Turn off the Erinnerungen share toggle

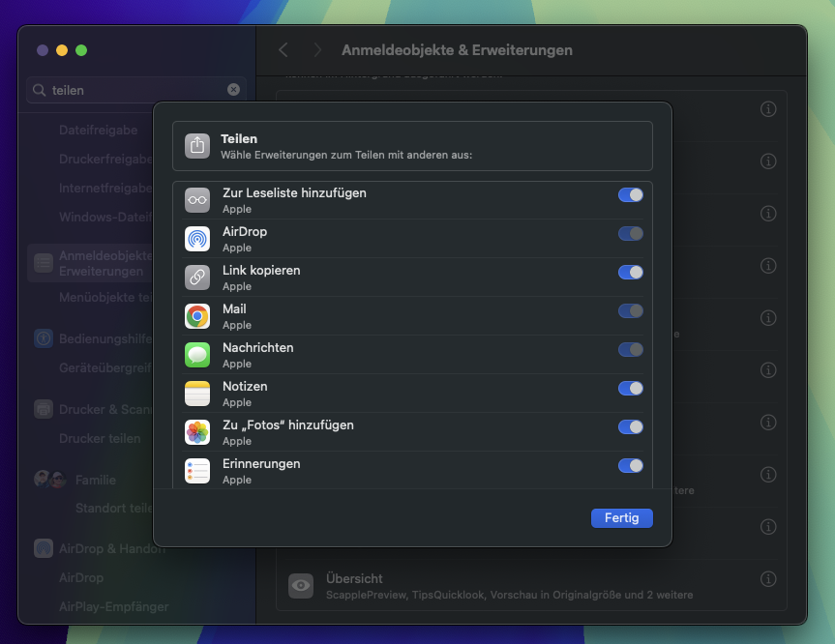pyautogui.click(x=630, y=466)
